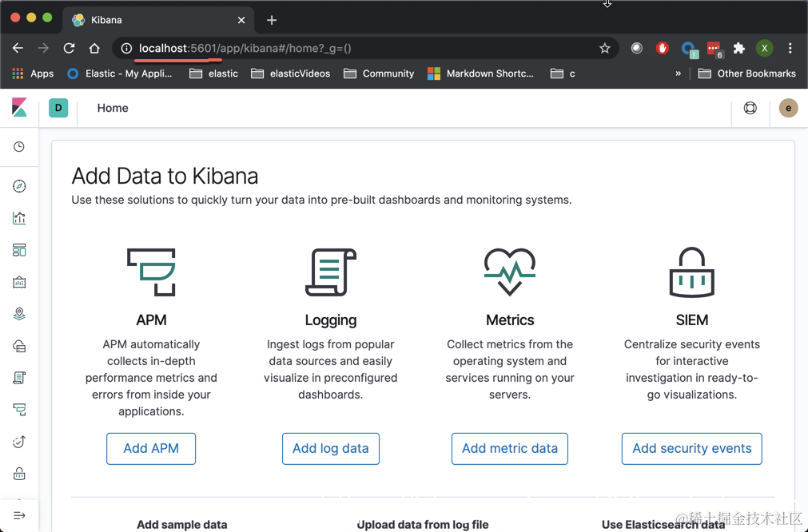Select the Kibana browser tab
Image resolution: width=808 pixels, height=532 pixels.
tap(159, 20)
